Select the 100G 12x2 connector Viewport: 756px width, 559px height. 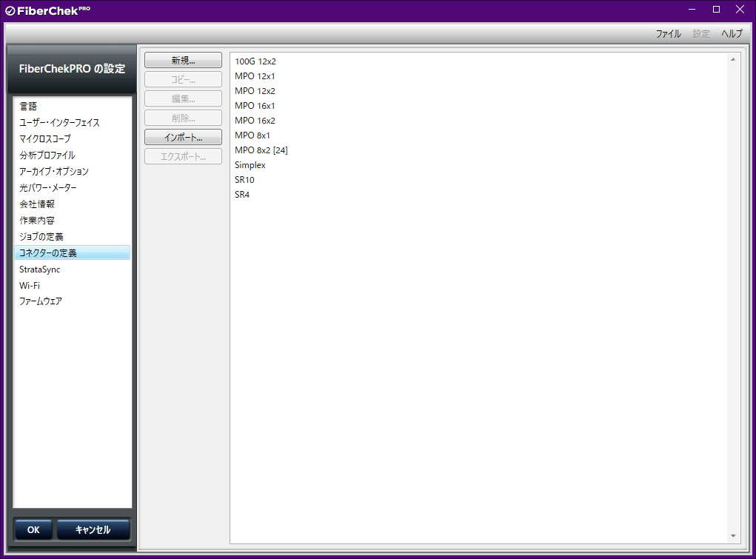tap(255, 61)
